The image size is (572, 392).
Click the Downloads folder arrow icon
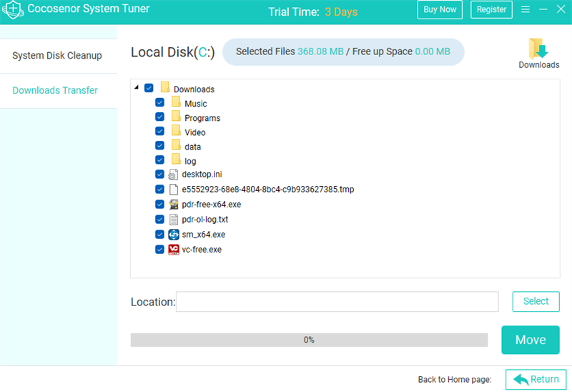539,49
